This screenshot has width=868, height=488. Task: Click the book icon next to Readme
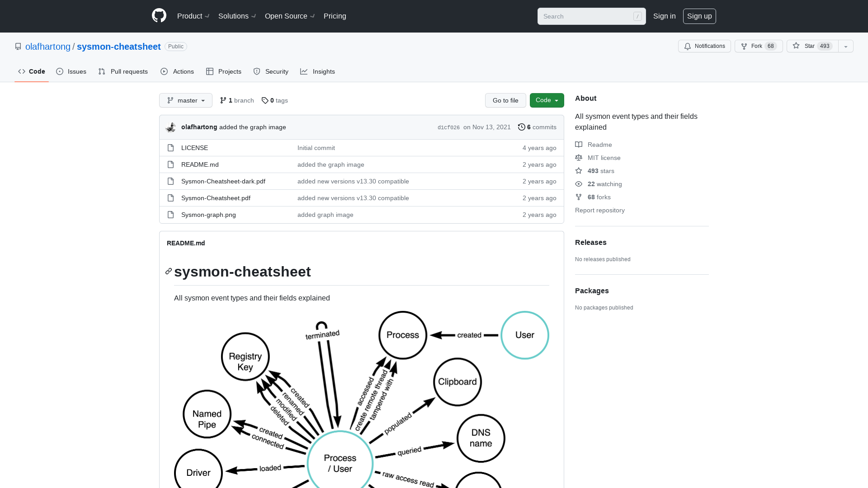tap(579, 145)
